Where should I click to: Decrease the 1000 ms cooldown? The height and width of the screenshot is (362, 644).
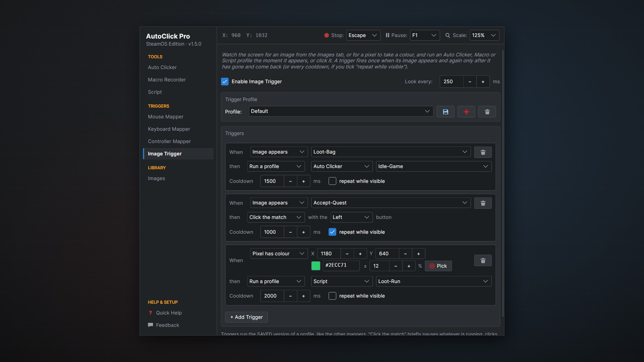point(290,232)
